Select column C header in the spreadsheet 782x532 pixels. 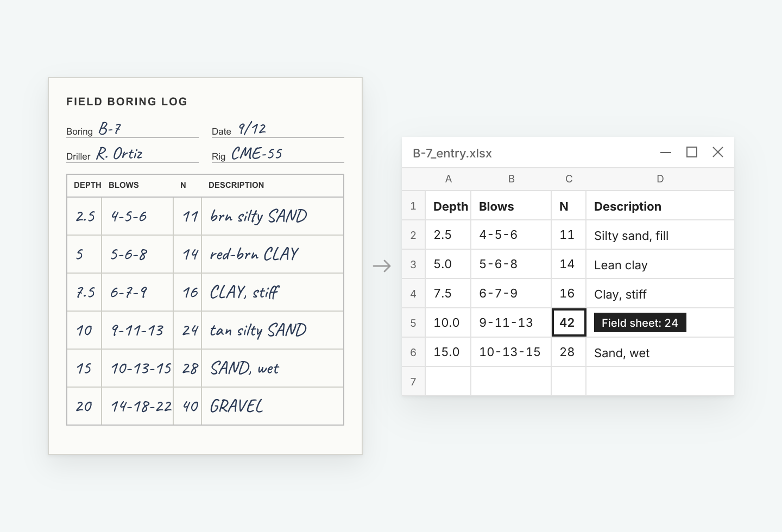(569, 179)
